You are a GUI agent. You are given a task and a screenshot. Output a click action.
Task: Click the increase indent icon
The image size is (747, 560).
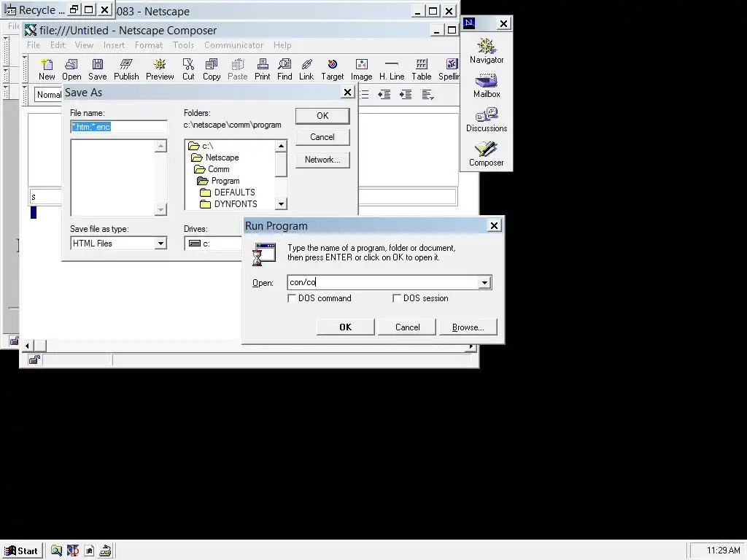406,94
